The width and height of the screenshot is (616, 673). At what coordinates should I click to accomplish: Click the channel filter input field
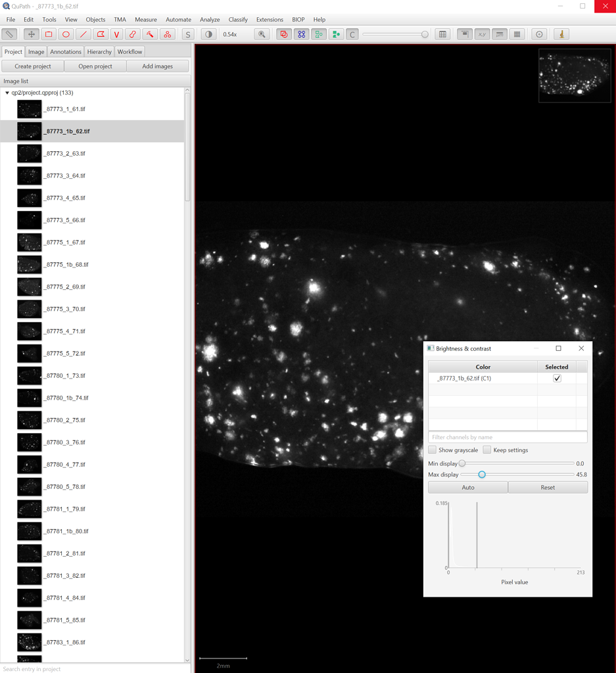(508, 436)
